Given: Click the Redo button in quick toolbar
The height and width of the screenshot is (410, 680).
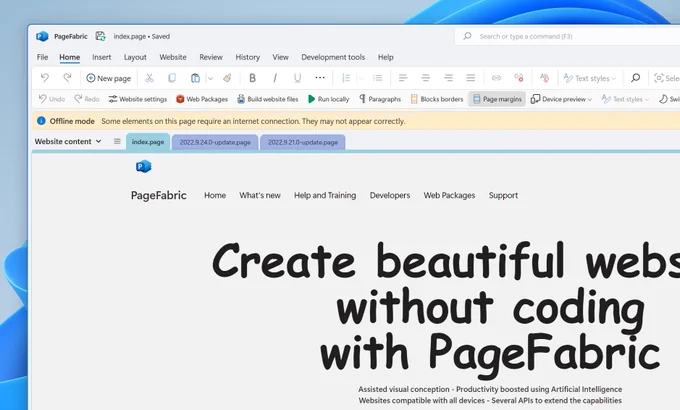Looking at the screenshot, I should point(87,99).
